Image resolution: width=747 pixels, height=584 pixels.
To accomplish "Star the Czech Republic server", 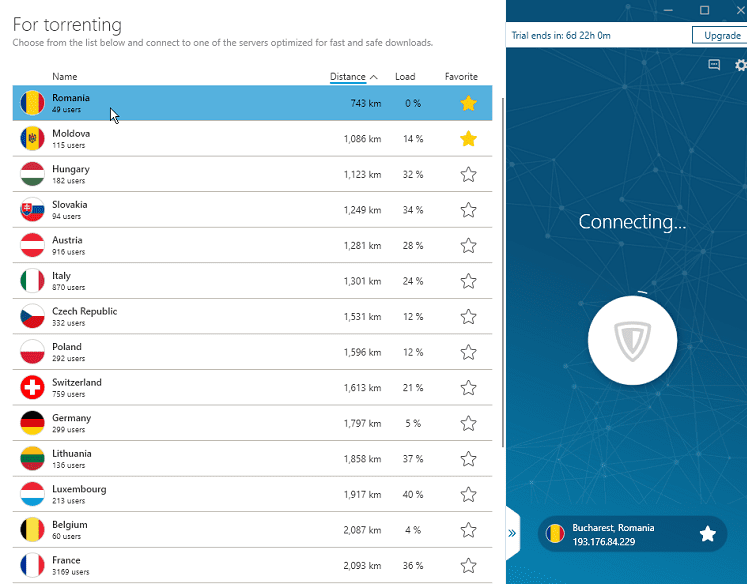I will (468, 316).
